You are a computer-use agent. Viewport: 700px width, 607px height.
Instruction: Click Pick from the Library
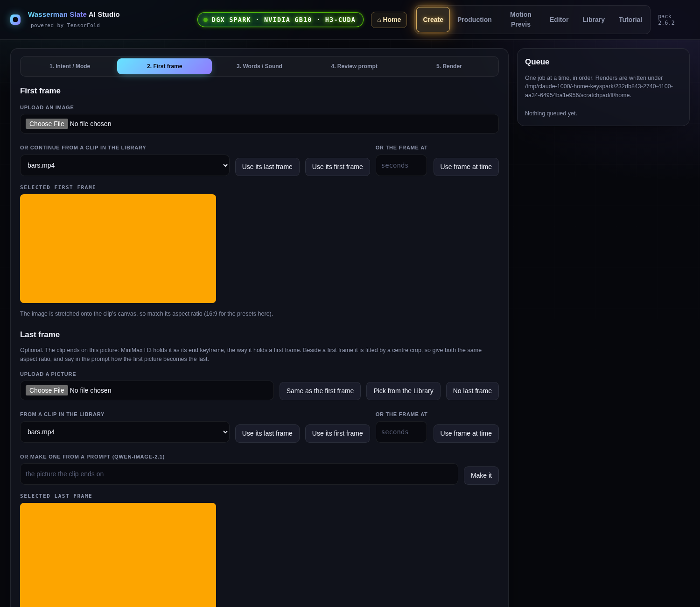pos(403,391)
